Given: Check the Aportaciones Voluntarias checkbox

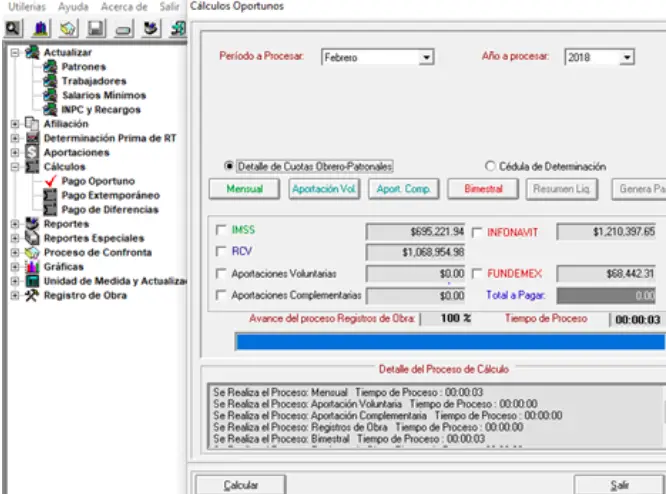Looking at the screenshot, I should point(221,273).
